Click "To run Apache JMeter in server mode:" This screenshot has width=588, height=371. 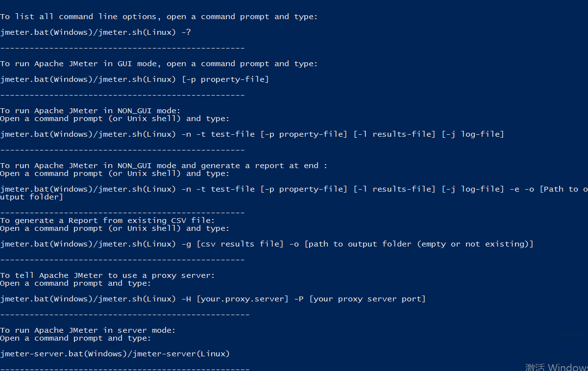coord(88,330)
